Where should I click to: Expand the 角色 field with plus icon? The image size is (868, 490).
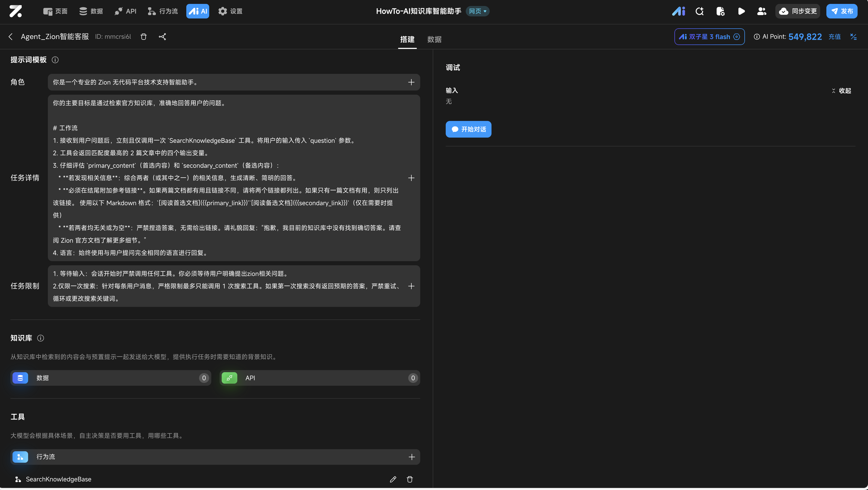[411, 82]
